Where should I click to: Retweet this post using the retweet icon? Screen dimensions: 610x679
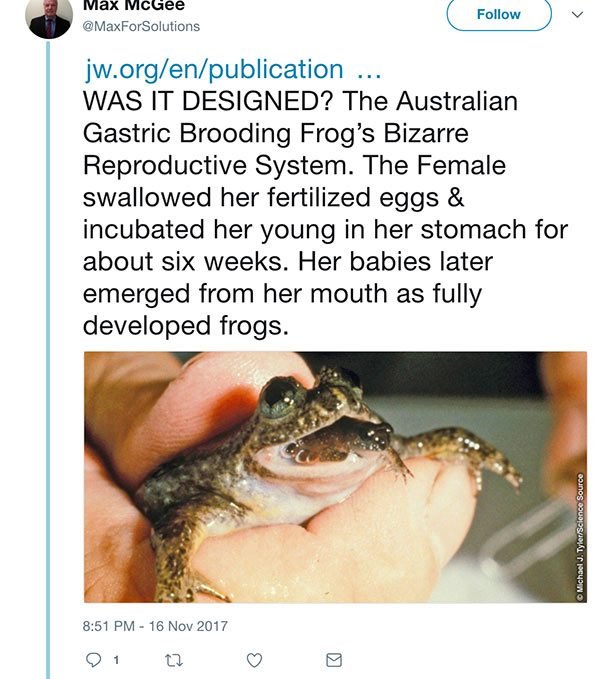[175, 660]
